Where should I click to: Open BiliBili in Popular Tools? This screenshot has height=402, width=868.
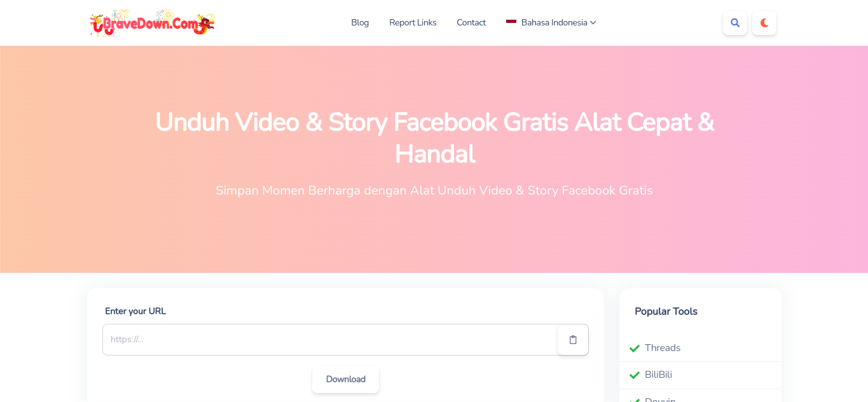[658, 375]
